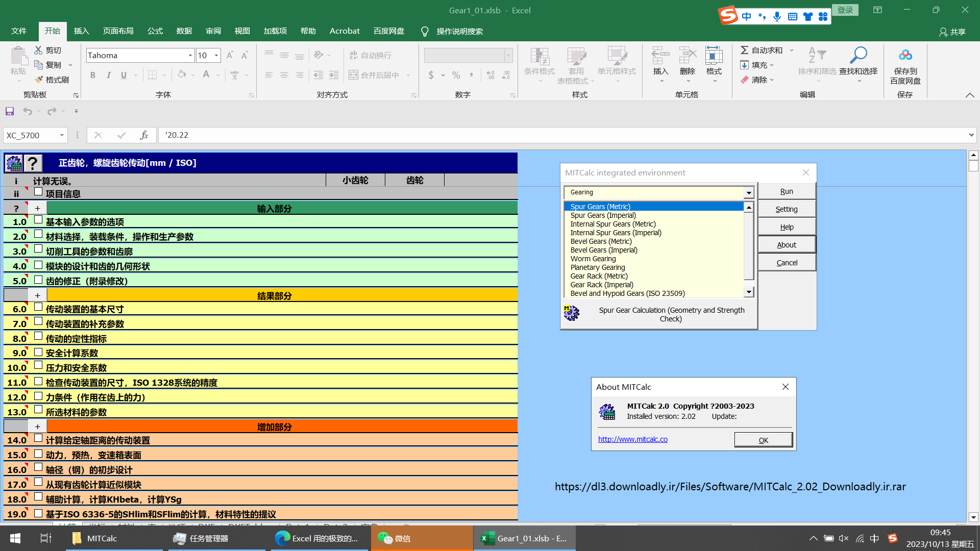
Task: Expand the 增加部分 plus button
Action: tap(37, 427)
